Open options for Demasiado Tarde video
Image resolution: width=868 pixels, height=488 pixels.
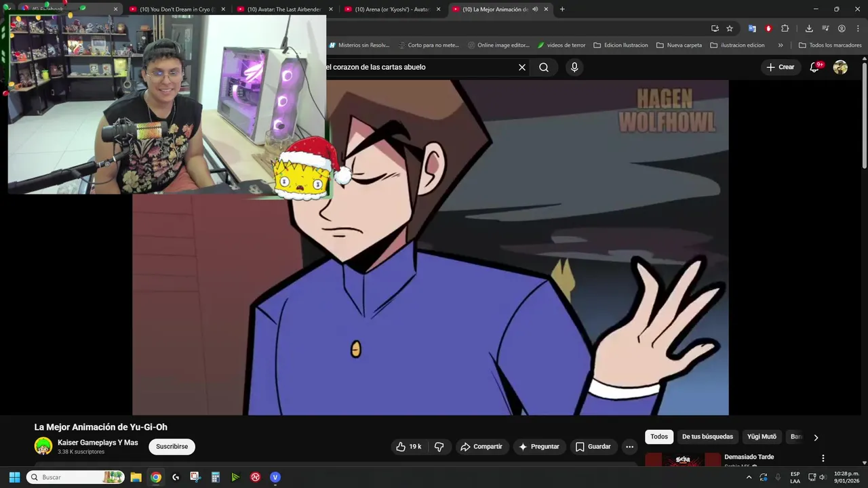pyautogui.click(x=823, y=458)
